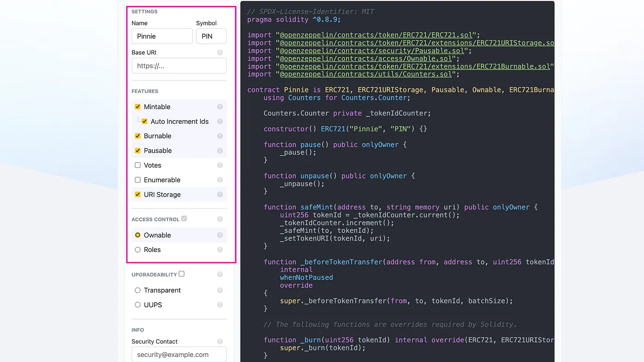644x362 pixels.
Task: Click the help icon next to Ownable
Action: (220, 235)
